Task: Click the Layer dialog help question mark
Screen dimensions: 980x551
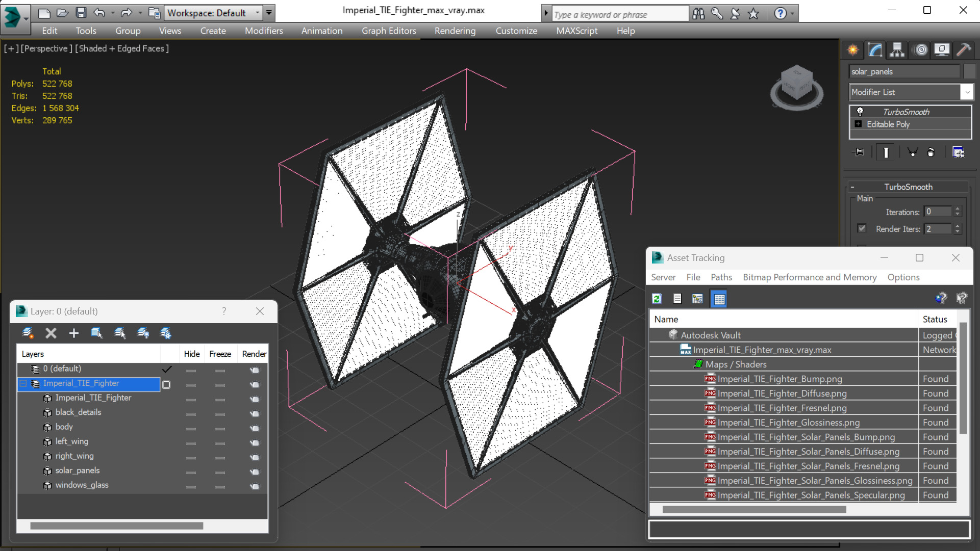Action: tap(224, 311)
